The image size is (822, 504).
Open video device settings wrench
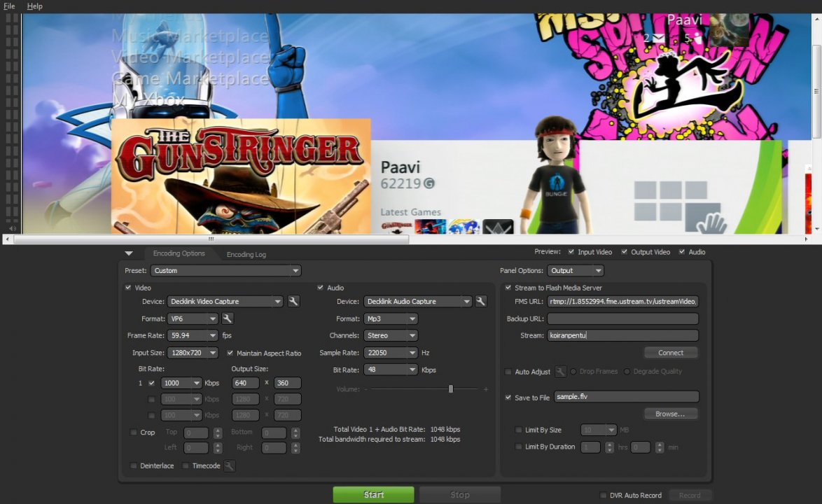pos(293,301)
